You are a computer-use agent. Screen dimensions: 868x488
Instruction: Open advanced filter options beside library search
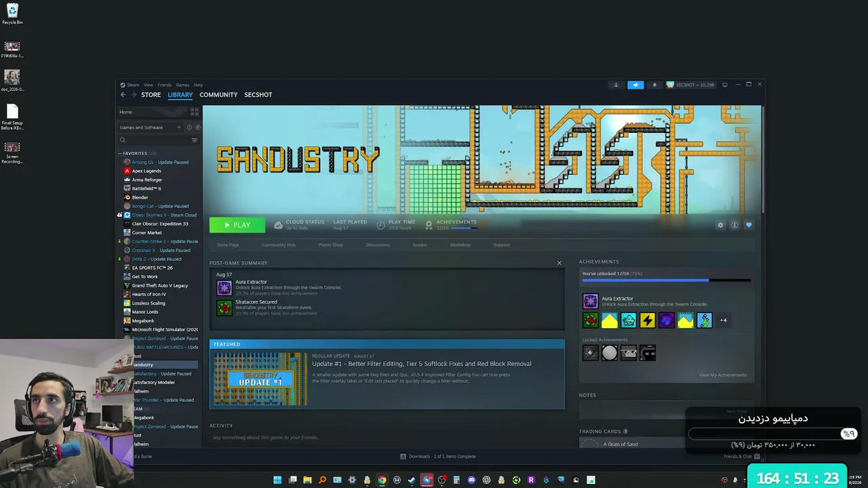[x=194, y=140]
